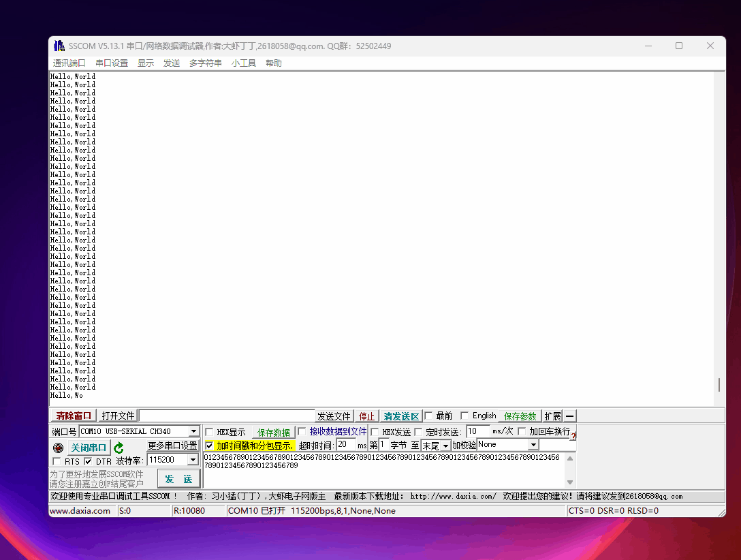Open the 端口号 COM10 port dropdown

[193, 431]
